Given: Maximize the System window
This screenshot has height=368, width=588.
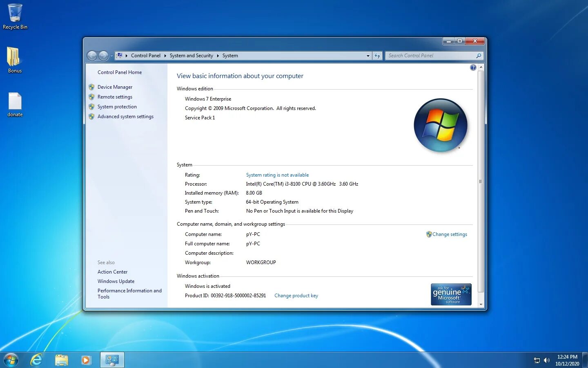Looking at the screenshot, I should coord(459,41).
